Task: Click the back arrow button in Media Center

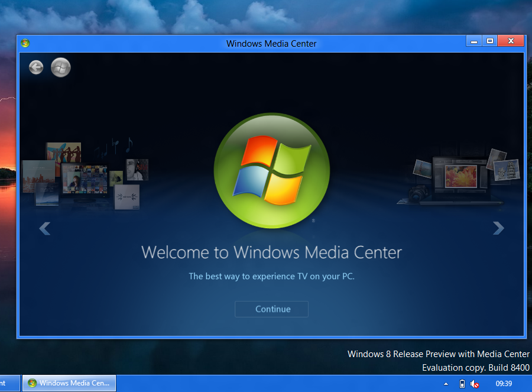Action: 36,67
